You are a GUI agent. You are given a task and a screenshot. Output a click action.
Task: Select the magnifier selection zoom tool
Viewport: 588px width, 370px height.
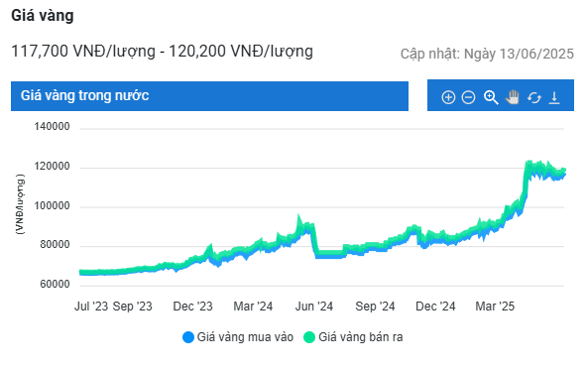click(491, 97)
